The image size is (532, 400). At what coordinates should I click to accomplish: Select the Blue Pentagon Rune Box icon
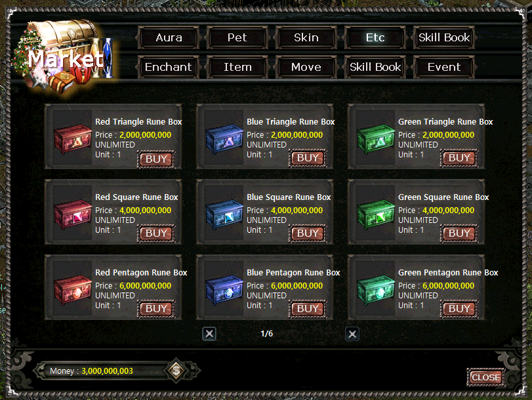point(224,289)
